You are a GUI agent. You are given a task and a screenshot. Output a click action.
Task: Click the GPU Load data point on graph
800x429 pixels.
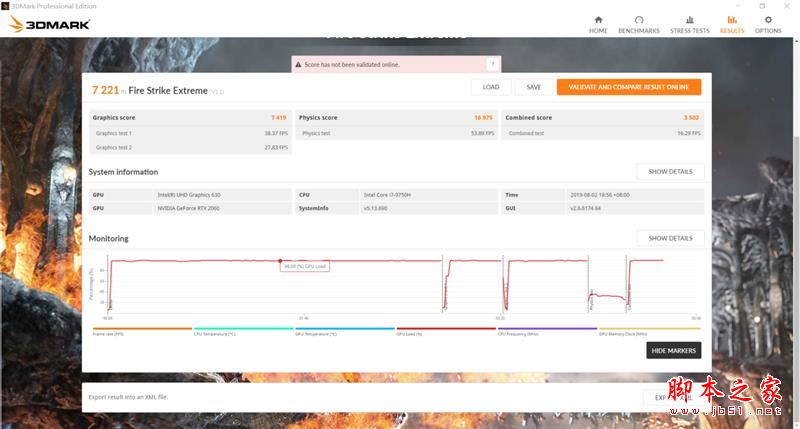280,261
